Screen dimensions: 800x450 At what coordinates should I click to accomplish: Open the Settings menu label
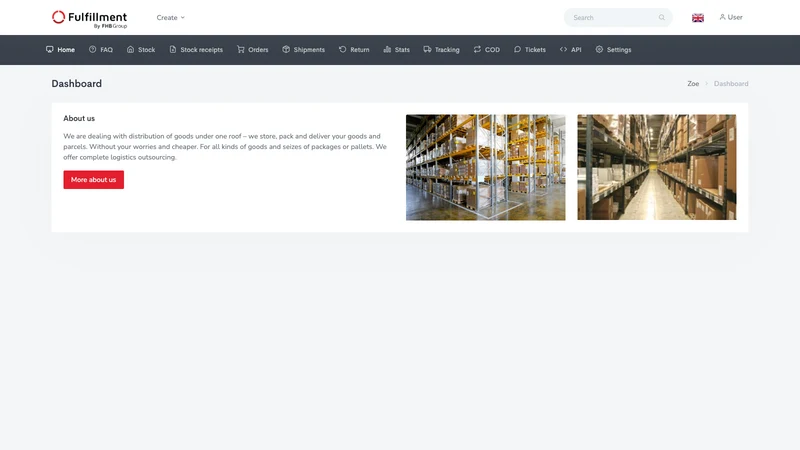point(619,50)
